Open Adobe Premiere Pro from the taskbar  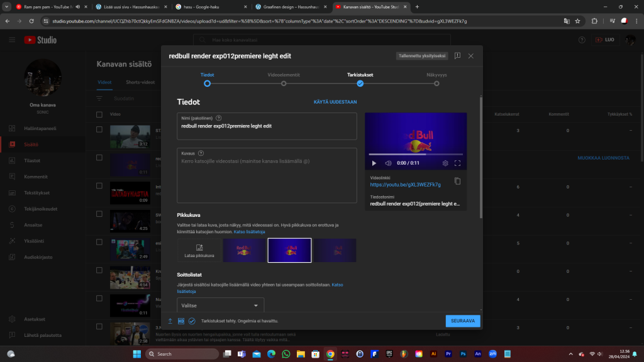pyautogui.click(x=448, y=354)
